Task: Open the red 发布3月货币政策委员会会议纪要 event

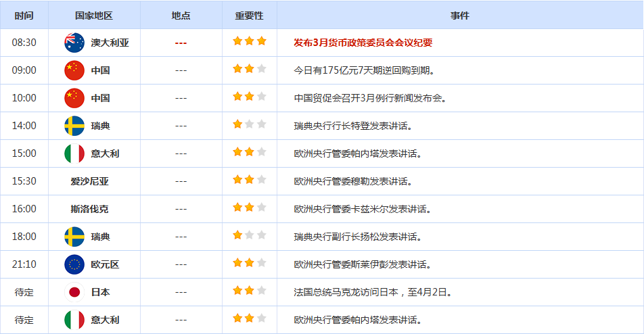Action: point(363,43)
